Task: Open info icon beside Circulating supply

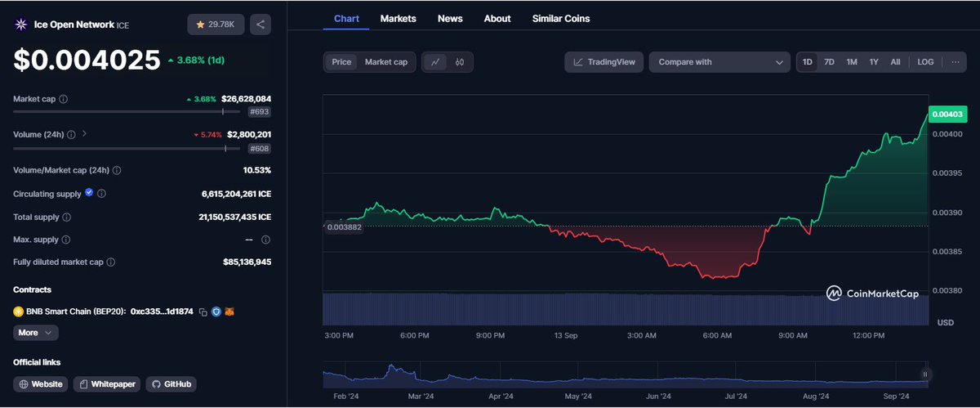Action: 102,194
